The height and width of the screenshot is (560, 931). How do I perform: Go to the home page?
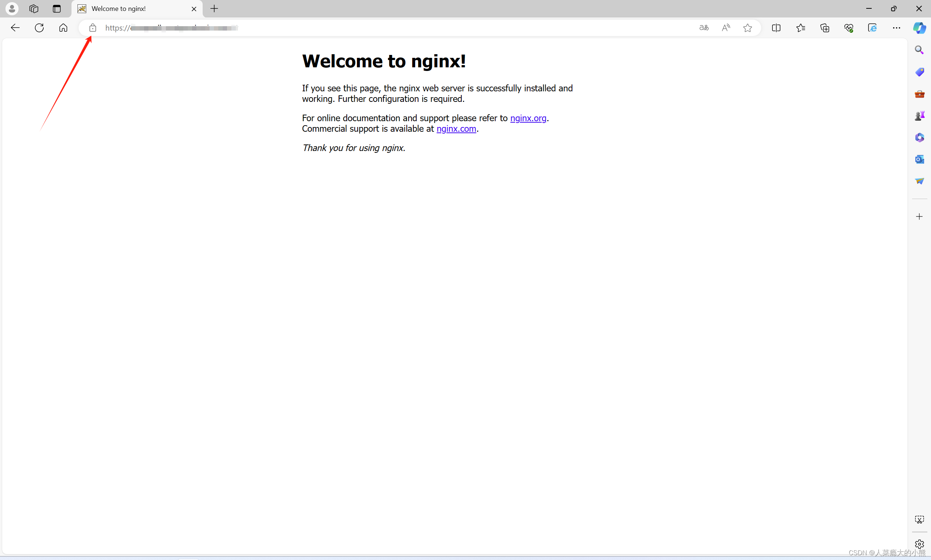click(x=63, y=28)
